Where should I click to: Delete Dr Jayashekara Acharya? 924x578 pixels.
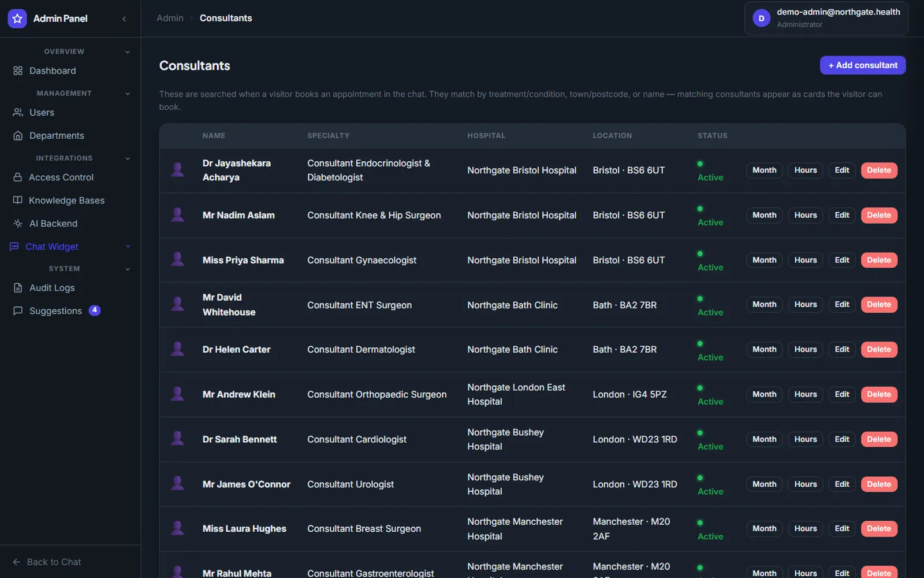(x=878, y=170)
